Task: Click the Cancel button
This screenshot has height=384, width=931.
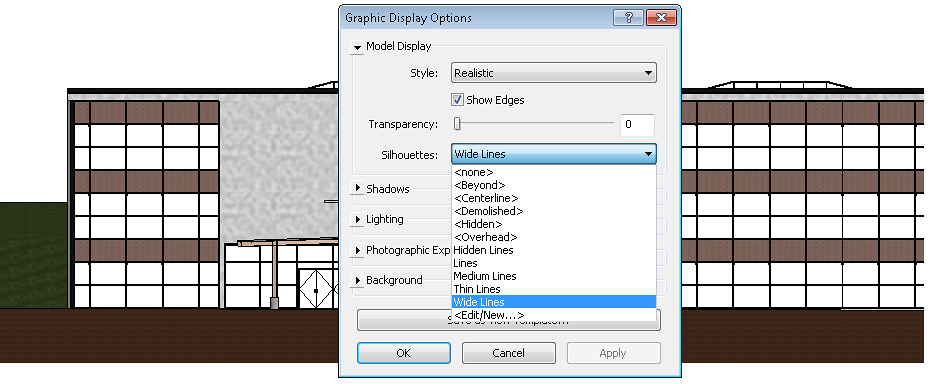Action: pos(509,353)
